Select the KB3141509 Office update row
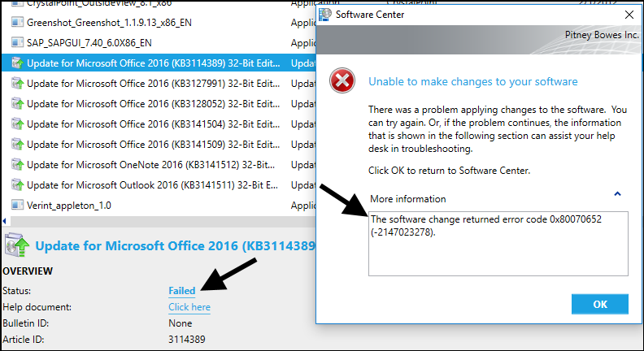The height and width of the screenshot is (351, 644). [159, 145]
